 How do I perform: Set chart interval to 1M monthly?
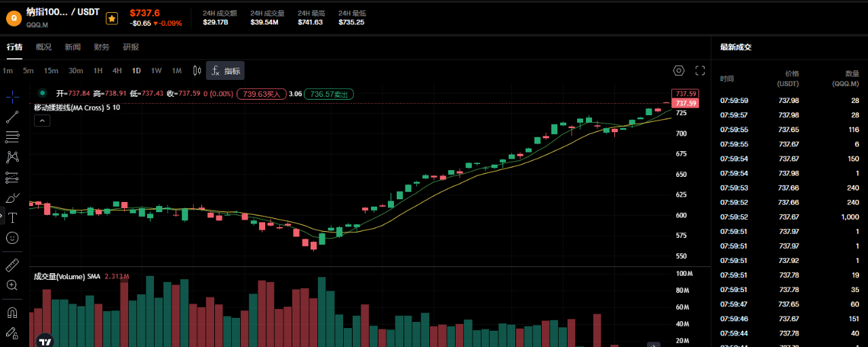[x=176, y=70]
